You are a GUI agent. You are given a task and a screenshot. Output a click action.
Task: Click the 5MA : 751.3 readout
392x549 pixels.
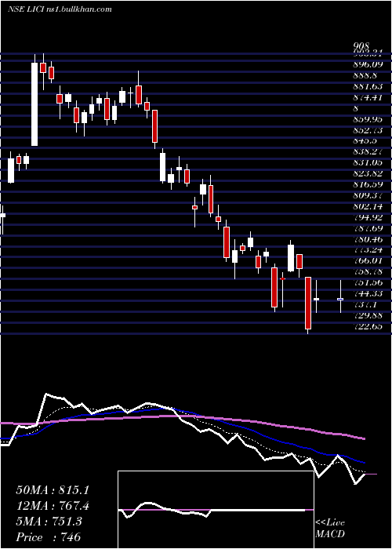point(49,522)
